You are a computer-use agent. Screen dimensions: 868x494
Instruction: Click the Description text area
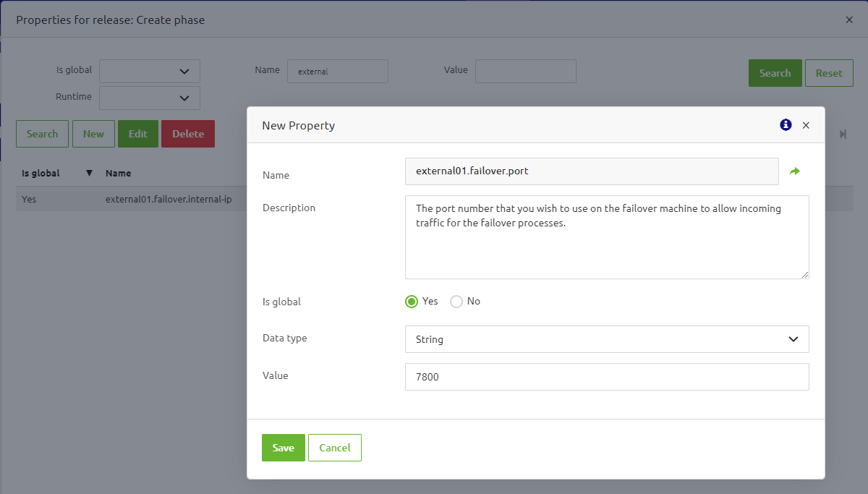[607, 237]
